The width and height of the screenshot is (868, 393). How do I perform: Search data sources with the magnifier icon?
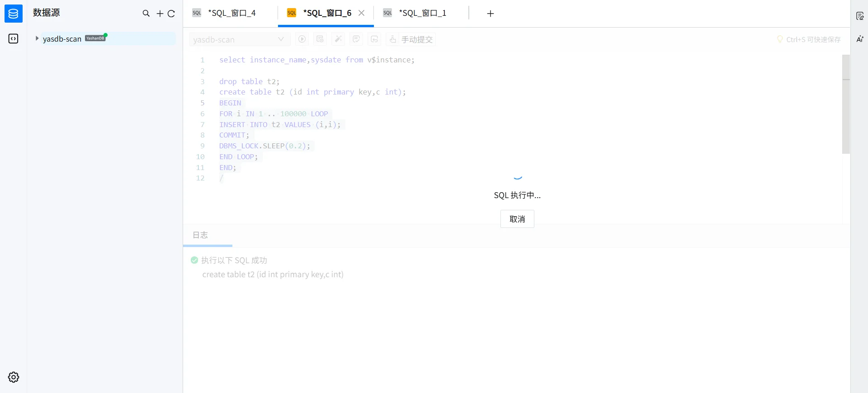146,14
